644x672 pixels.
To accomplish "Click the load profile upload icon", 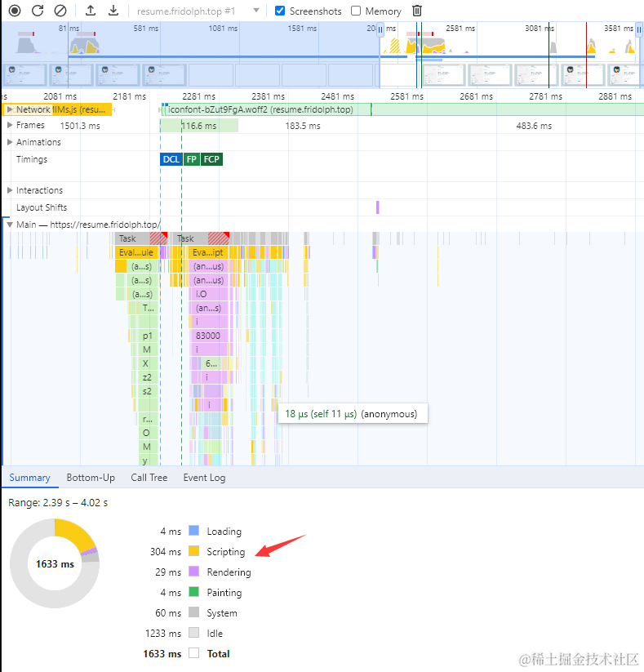I will coord(91,11).
